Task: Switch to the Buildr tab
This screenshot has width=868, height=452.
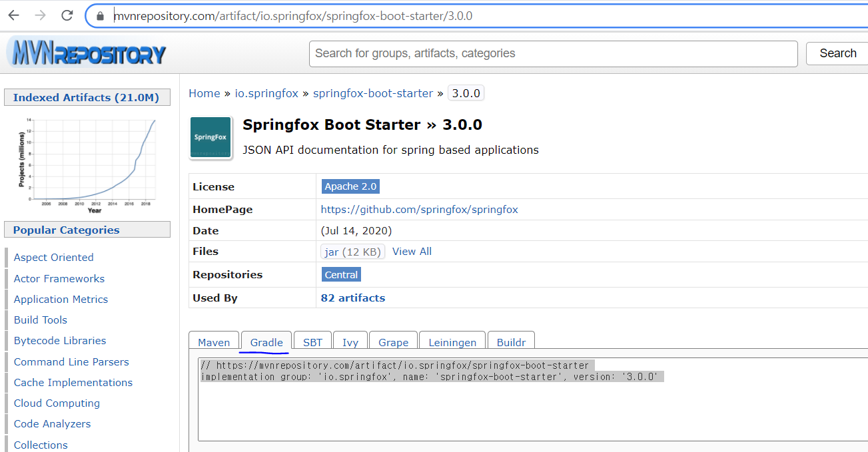Action: click(511, 341)
